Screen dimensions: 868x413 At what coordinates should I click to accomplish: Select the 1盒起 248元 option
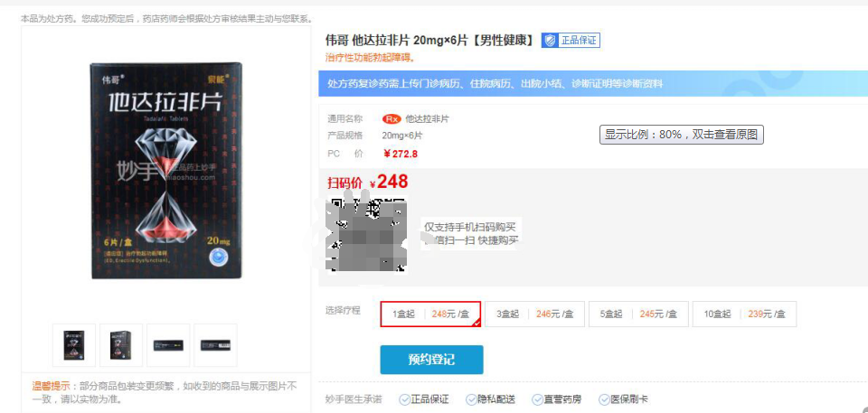pyautogui.click(x=430, y=314)
